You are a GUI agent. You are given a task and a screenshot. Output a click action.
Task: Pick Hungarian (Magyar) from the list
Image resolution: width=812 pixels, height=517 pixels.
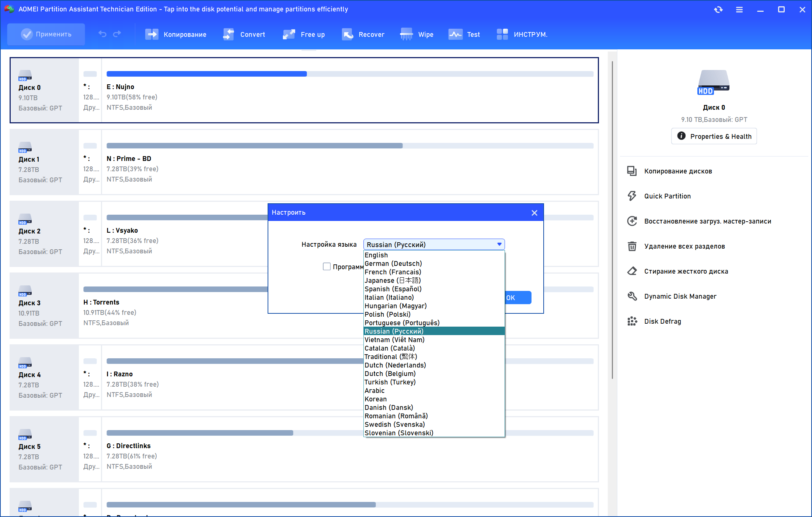tap(434, 306)
